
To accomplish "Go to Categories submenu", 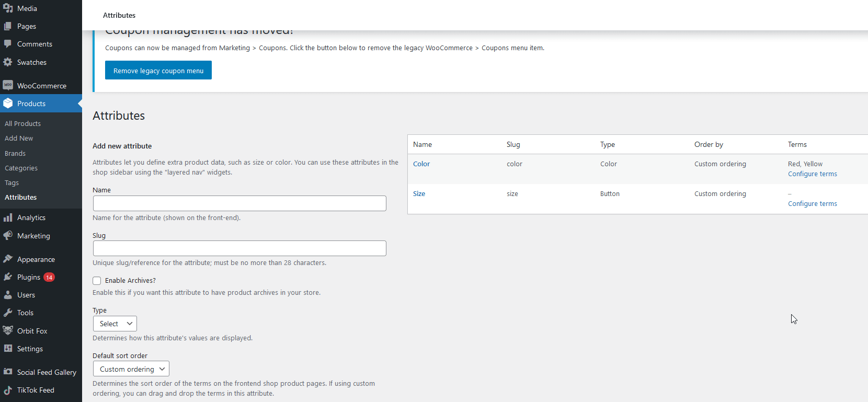I will tap(21, 168).
